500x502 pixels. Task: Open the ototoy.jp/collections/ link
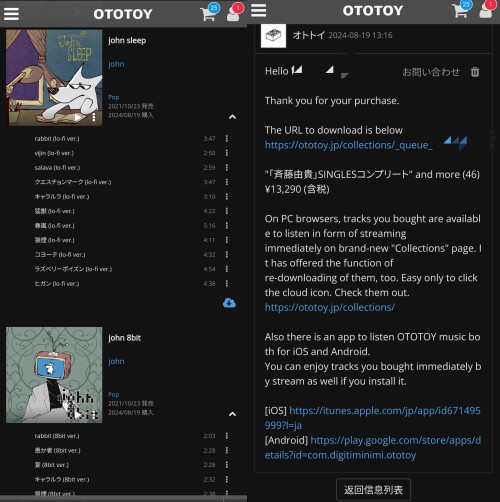point(330,307)
